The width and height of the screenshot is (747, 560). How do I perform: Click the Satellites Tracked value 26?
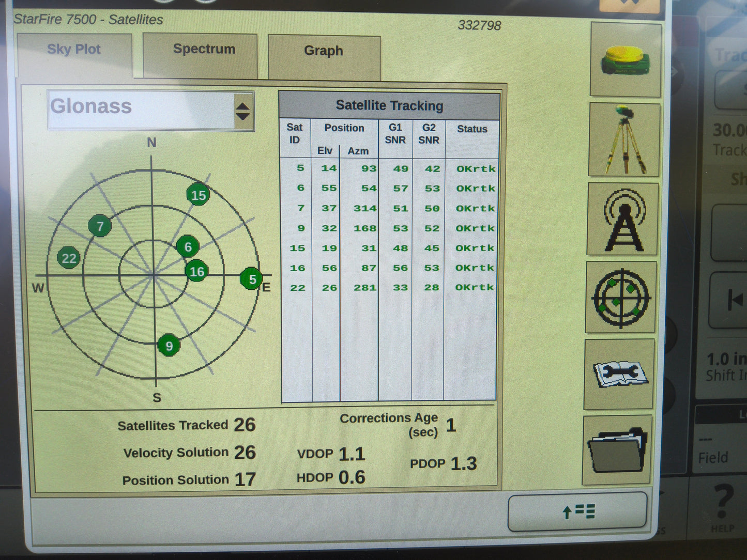245,425
